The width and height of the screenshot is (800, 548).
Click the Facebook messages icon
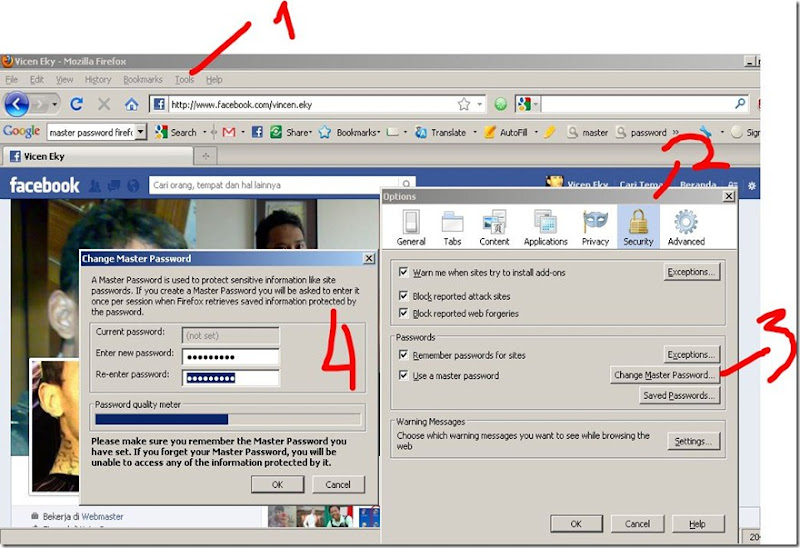(114, 186)
